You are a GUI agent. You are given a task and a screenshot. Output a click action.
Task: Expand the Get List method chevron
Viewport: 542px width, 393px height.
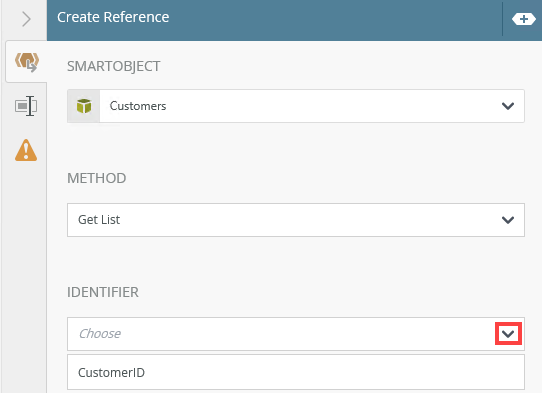coord(507,220)
